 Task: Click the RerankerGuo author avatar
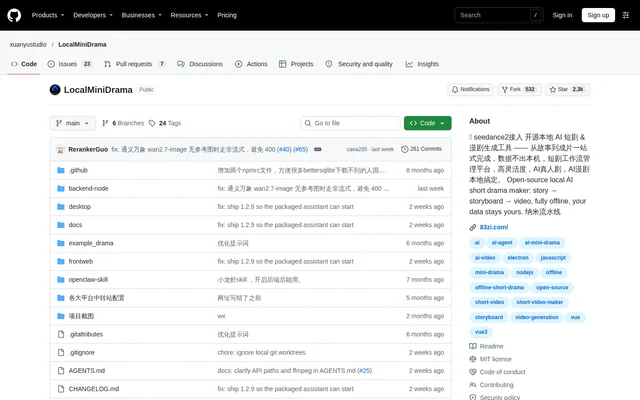pos(60,149)
